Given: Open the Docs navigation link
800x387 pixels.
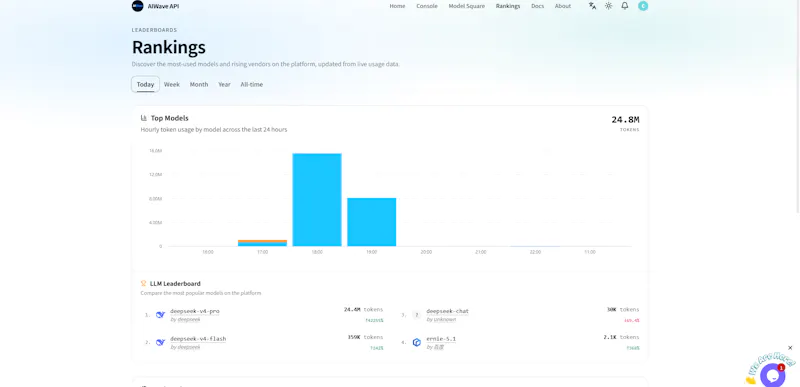Looking at the screenshot, I should tap(538, 6).
